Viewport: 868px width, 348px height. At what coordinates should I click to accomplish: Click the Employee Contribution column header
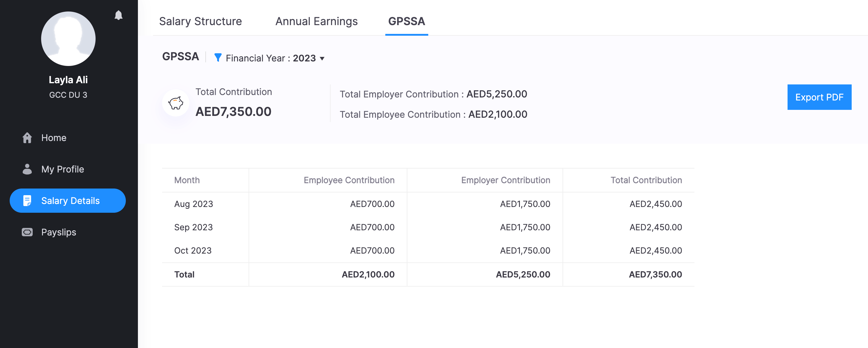349,180
